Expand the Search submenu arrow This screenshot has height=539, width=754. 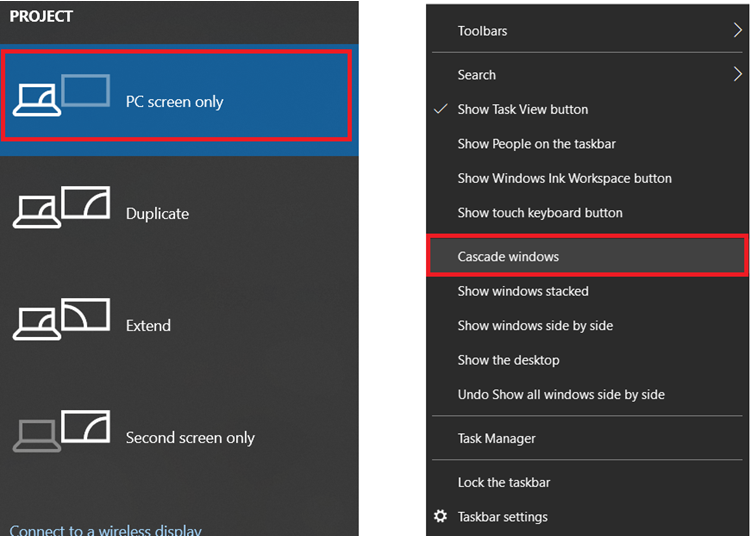click(x=738, y=74)
